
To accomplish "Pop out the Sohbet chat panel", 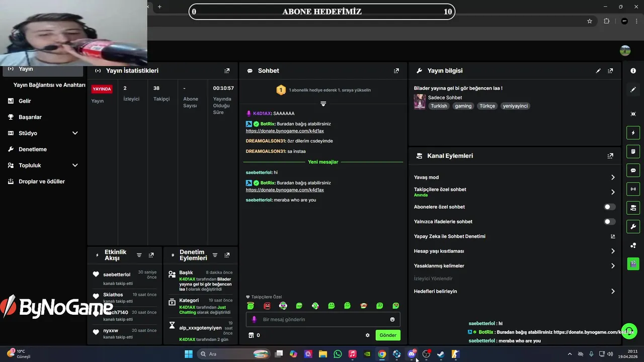I will coord(396,71).
